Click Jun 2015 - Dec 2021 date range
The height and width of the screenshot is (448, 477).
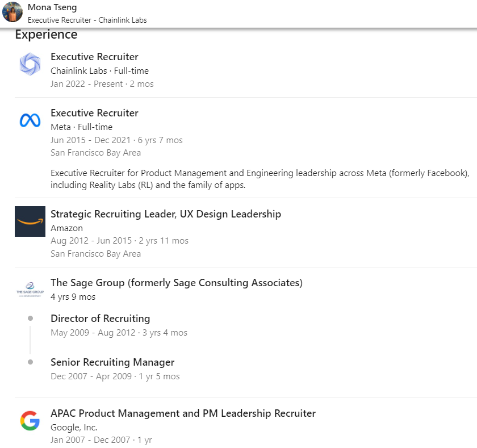[x=90, y=140]
